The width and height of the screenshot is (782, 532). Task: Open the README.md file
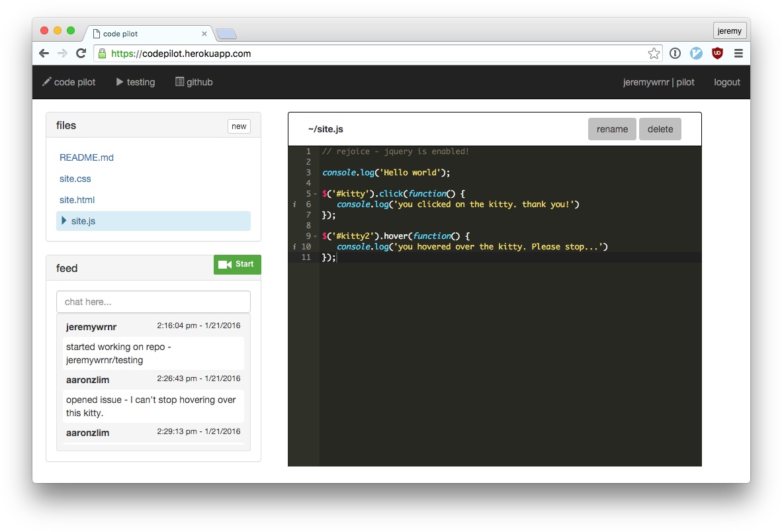click(x=87, y=157)
